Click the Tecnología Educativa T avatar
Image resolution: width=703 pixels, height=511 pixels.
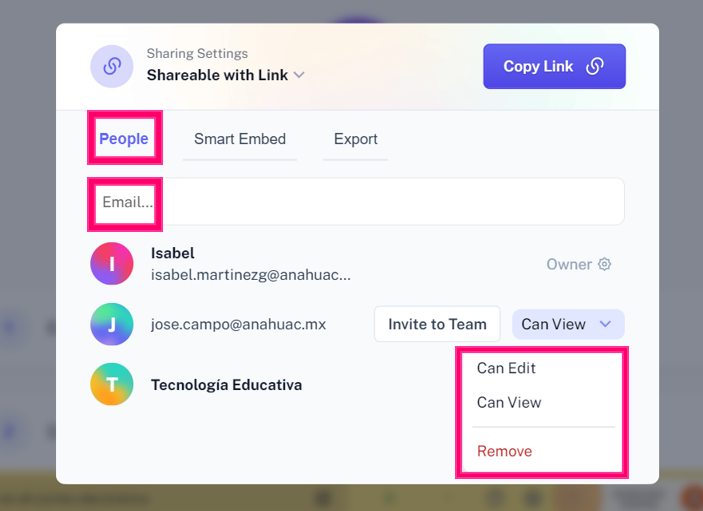(112, 384)
